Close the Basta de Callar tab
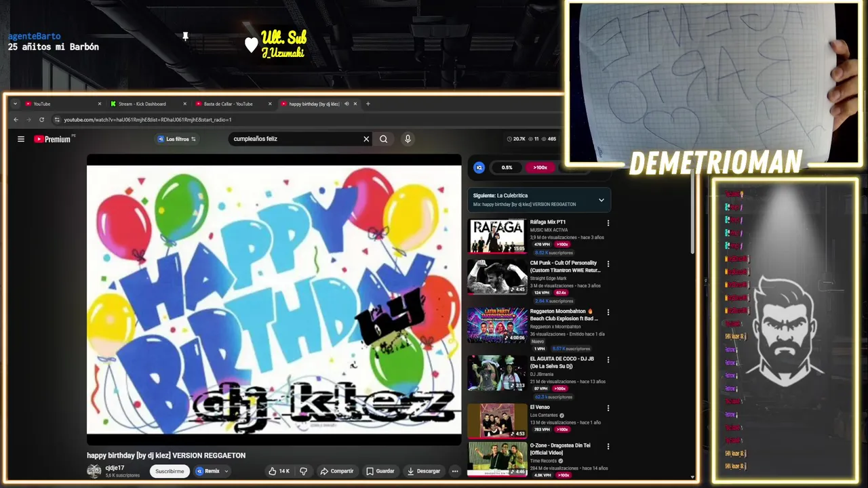 coord(270,104)
